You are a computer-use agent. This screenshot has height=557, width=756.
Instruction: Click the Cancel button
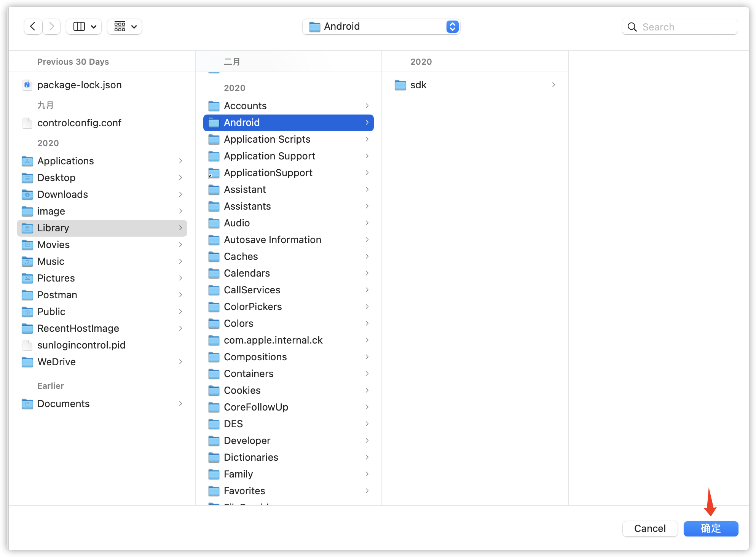click(649, 528)
